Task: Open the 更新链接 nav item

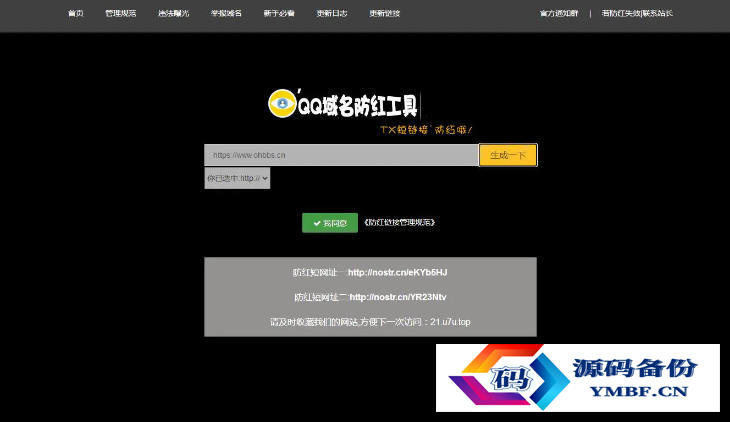Action: pyautogui.click(x=385, y=14)
